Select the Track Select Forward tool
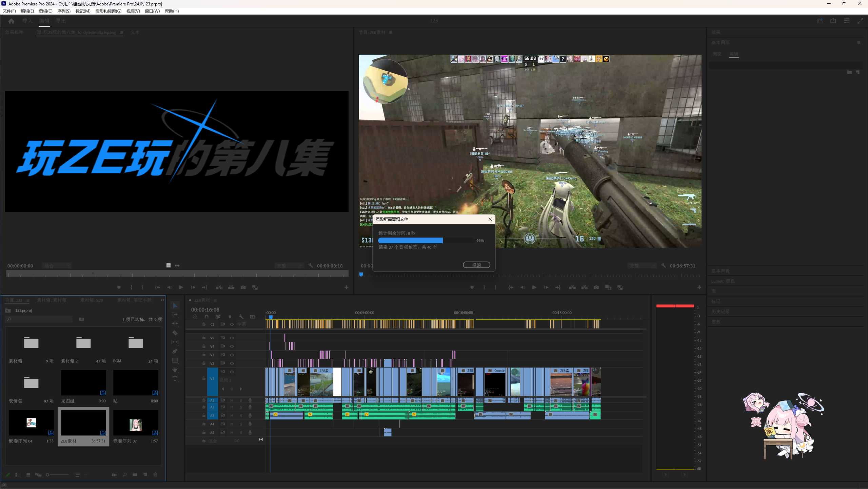This screenshot has height=489, width=868. (175, 315)
